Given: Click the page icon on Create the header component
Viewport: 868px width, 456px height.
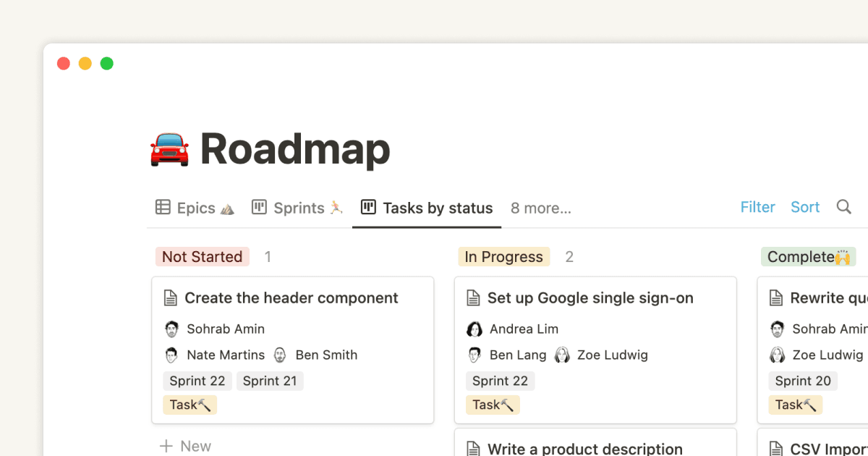Looking at the screenshot, I should (x=171, y=297).
